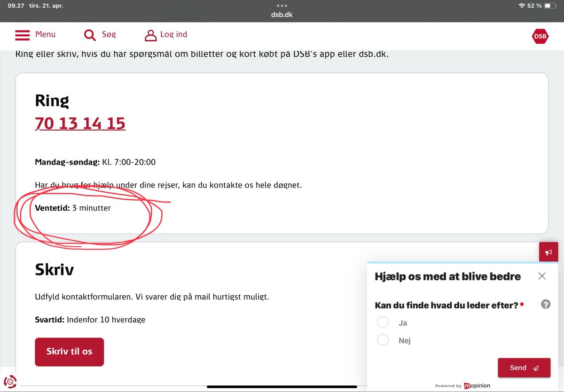Image resolution: width=564 pixels, height=392 pixels.
Task: Open the red megaphone feedback tab
Action: click(x=548, y=252)
